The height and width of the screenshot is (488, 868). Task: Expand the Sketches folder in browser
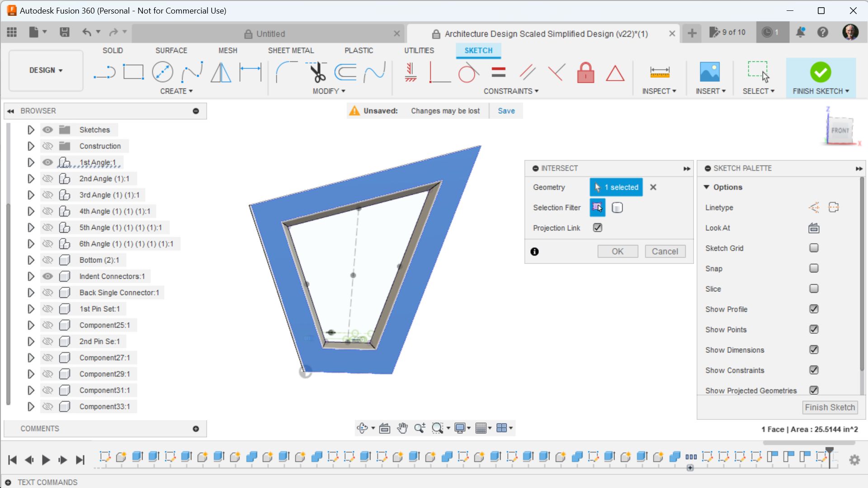[31, 130]
